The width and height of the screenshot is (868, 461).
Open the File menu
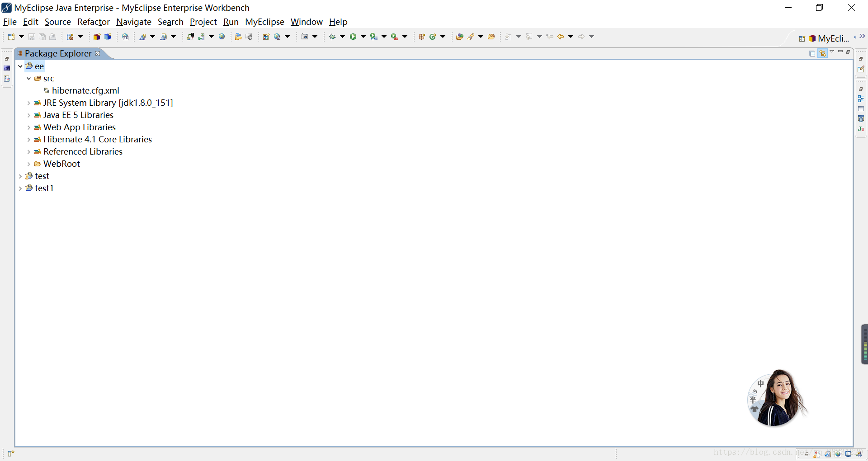point(9,22)
